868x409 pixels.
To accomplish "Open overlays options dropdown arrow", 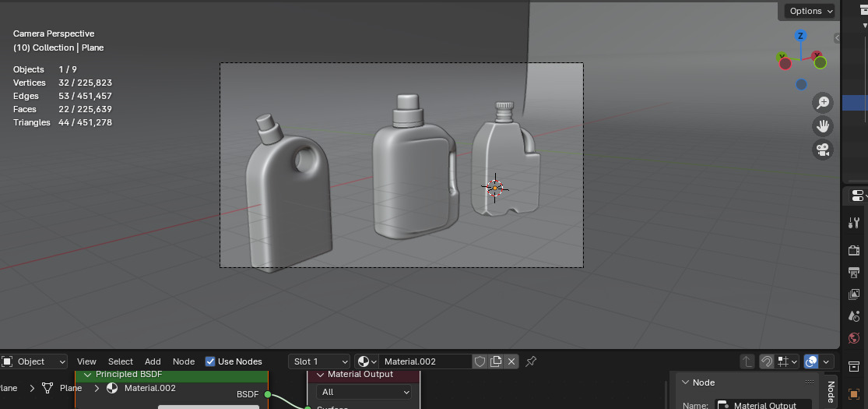I will pos(827,362).
